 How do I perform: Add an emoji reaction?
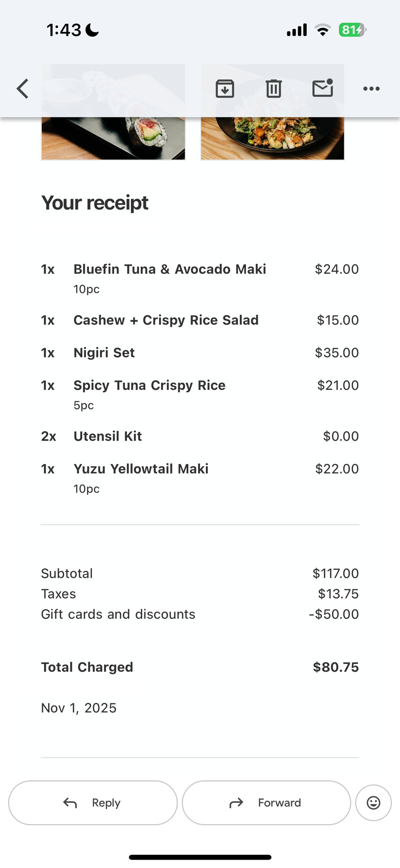[373, 803]
